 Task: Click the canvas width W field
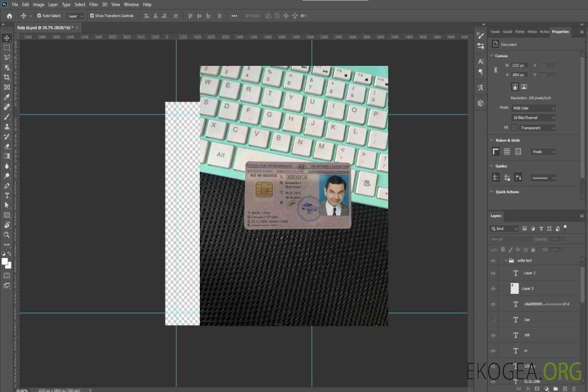[519, 65]
